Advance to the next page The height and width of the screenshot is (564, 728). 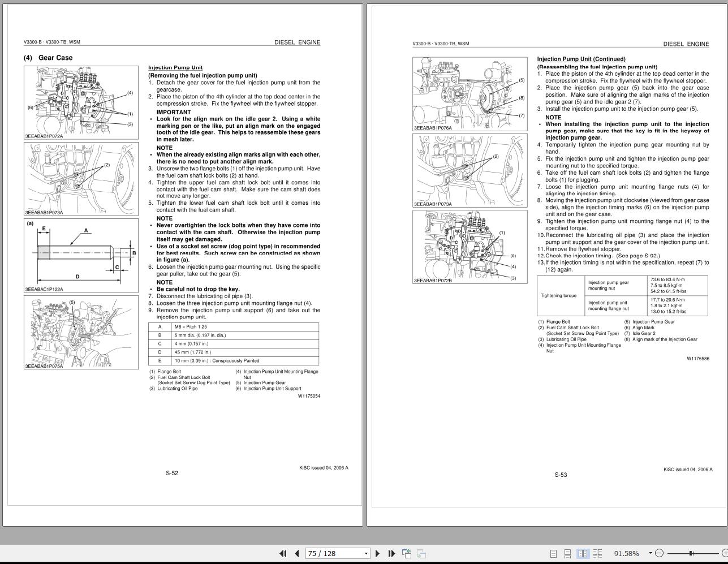click(377, 553)
